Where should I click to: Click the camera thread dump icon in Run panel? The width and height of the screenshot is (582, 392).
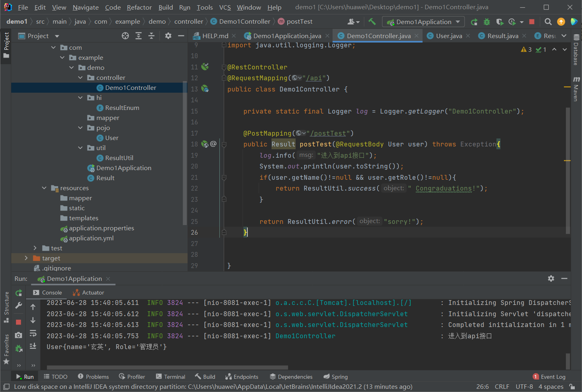tap(18, 335)
